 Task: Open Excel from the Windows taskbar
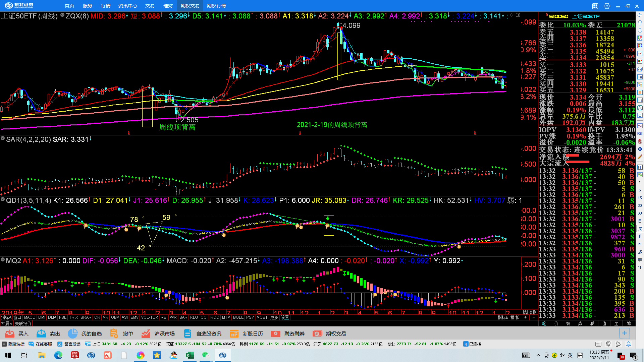click(190, 355)
